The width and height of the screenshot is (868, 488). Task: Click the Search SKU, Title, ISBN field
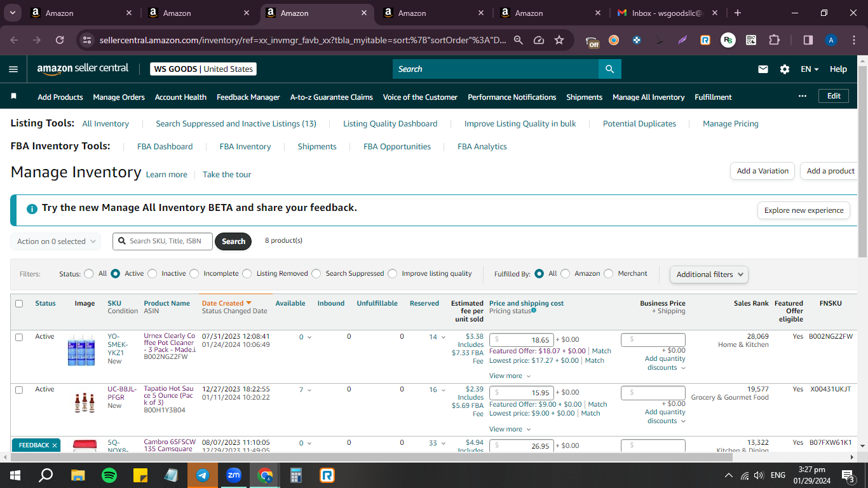pyautogui.click(x=163, y=241)
